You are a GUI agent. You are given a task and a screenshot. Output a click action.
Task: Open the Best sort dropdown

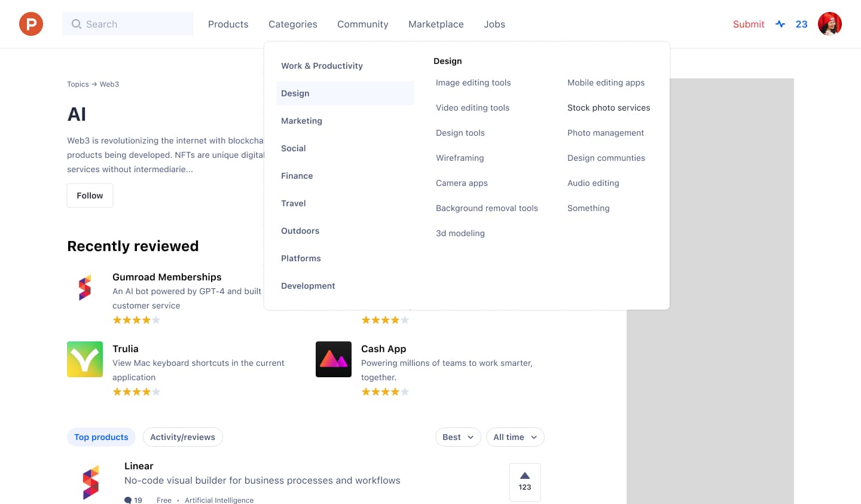[x=458, y=437]
